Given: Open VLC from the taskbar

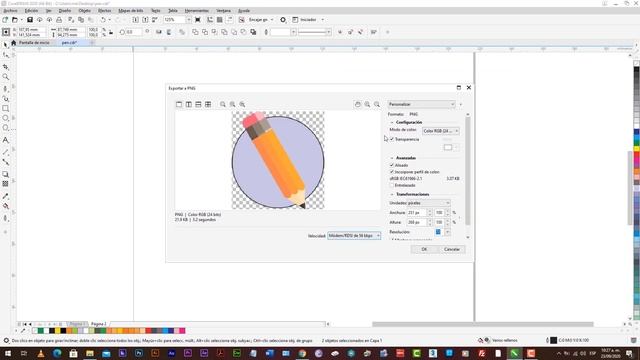Looking at the screenshot, I should [40, 353].
